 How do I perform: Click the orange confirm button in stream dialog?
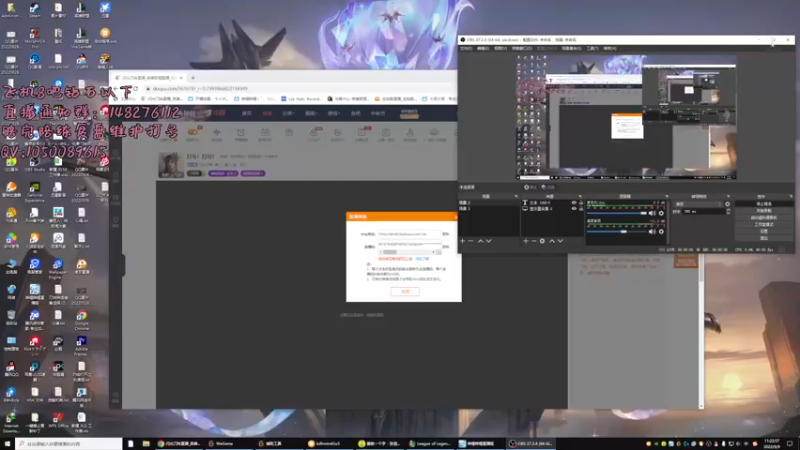pos(405,291)
